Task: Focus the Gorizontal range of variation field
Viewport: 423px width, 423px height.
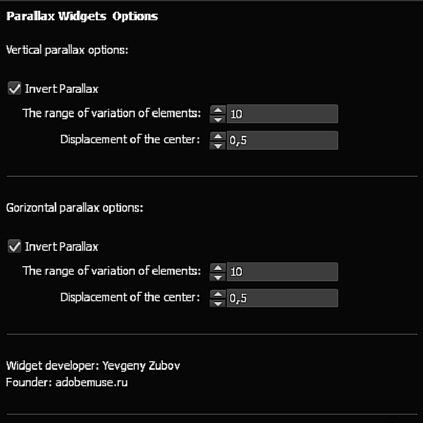Action: [x=282, y=272]
